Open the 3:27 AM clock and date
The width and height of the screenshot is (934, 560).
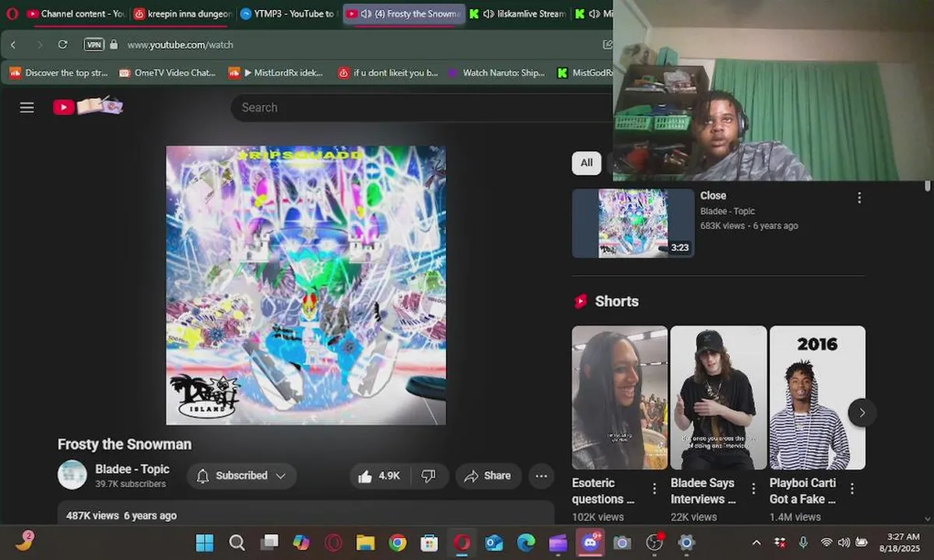tap(898, 542)
